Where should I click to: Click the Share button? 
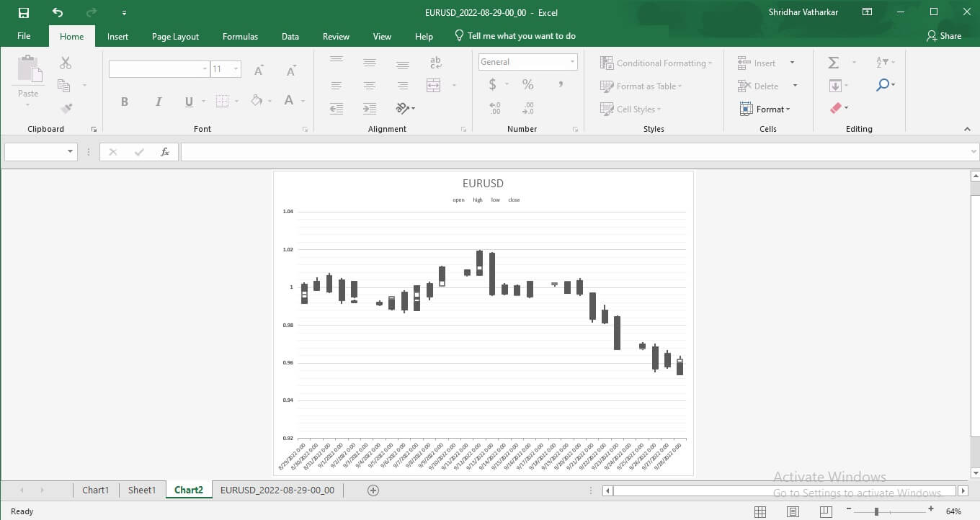(945, 35)
